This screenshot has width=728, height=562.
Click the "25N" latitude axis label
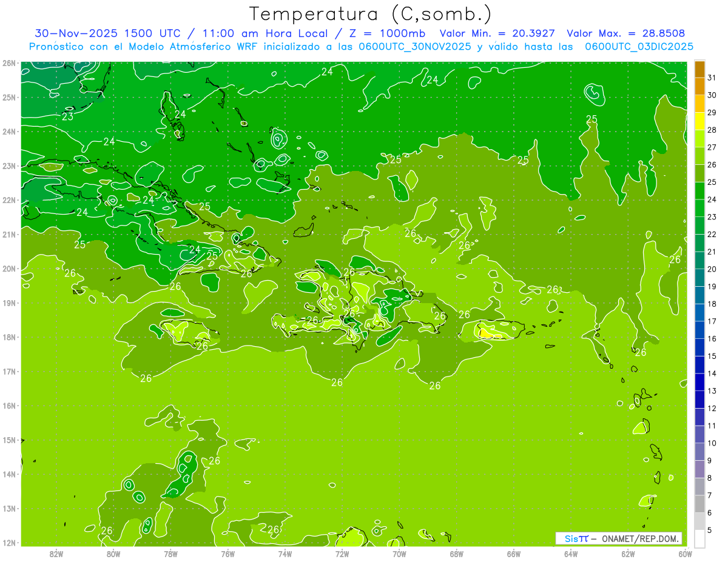(8, 97)
